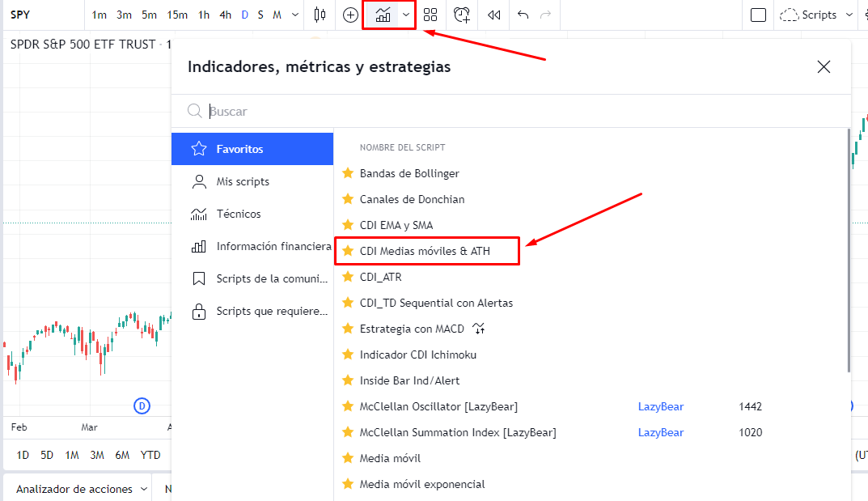
Task: Close the indicators dialog
Action: [824, 67]
